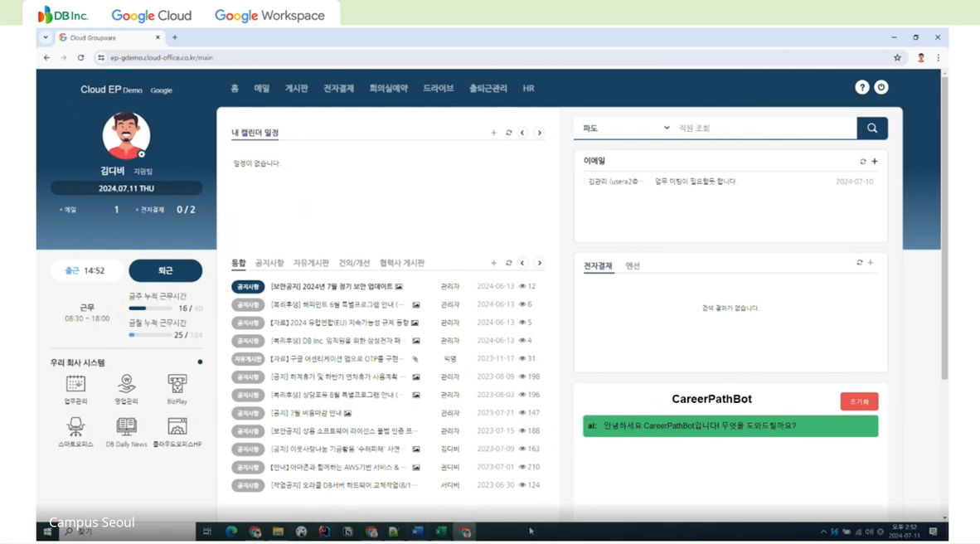
Task: Reload the browser page
Action: click(x=80, y=57)
